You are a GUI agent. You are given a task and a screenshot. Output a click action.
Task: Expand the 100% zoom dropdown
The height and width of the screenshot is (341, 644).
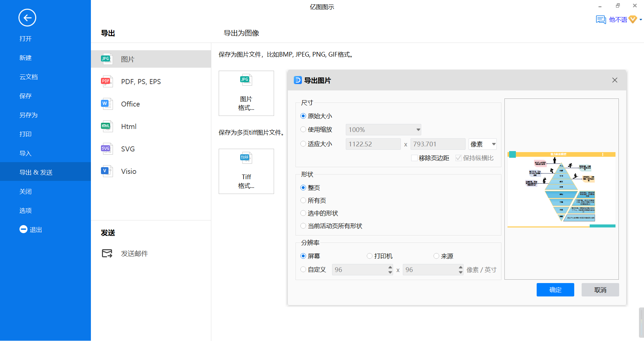coord(418,130)
